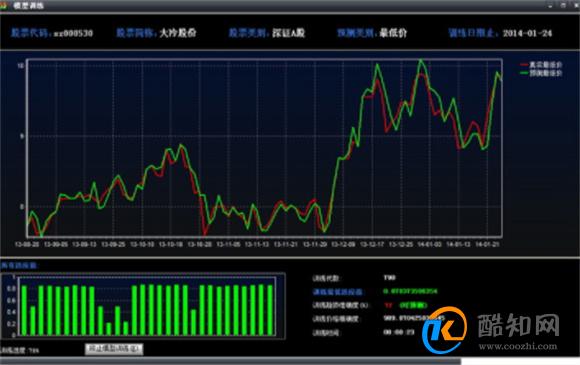Click the first green bar in histogram
This screenshot has width=580, height=365.
tap(24, 310)
